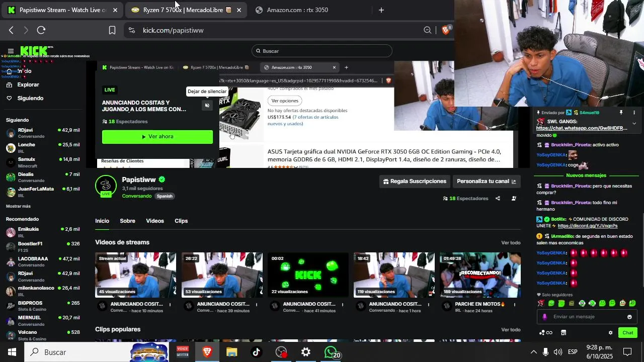Open the Stream actual video thumbnail

[136, 275]
